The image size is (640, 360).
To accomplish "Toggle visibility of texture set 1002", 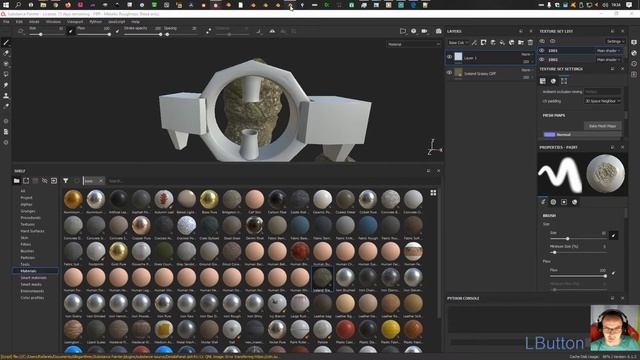I will click(x=542, y=60).
